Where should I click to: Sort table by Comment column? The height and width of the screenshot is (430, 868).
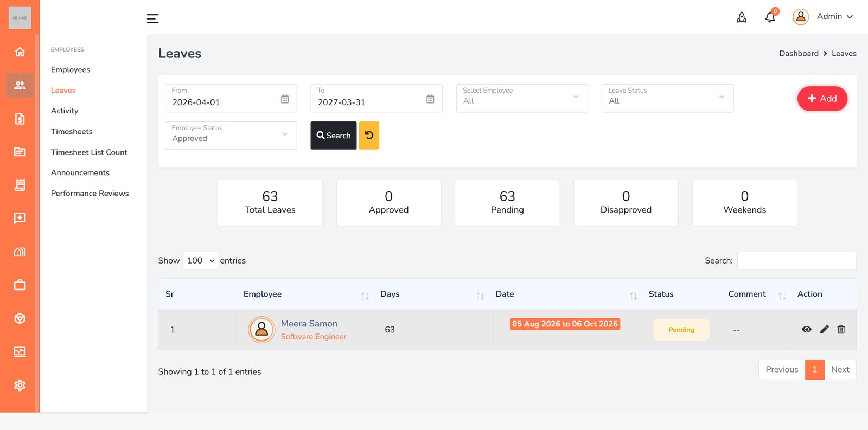(x=782, y=296)
